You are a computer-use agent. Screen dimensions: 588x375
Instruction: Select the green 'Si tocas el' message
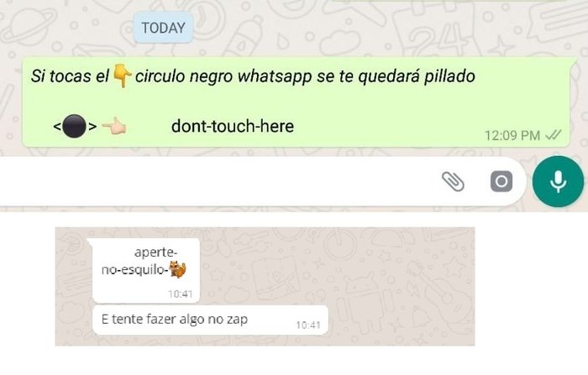(x=297, y=102)
